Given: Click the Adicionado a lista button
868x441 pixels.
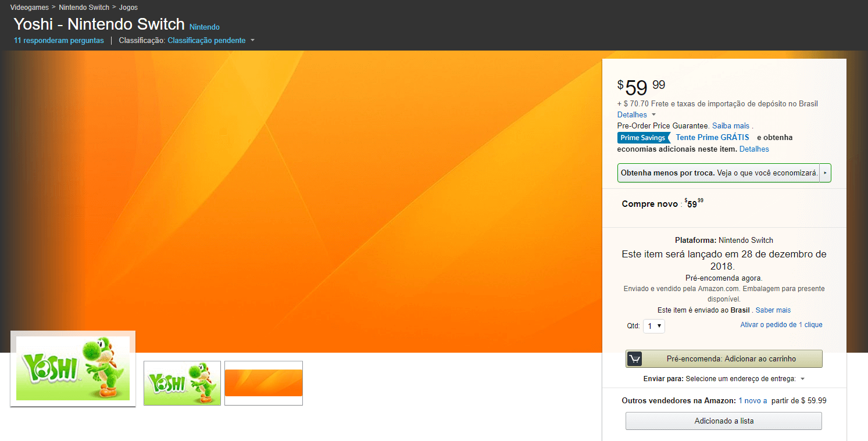Looking at the screenshot, I should [723, 421].
